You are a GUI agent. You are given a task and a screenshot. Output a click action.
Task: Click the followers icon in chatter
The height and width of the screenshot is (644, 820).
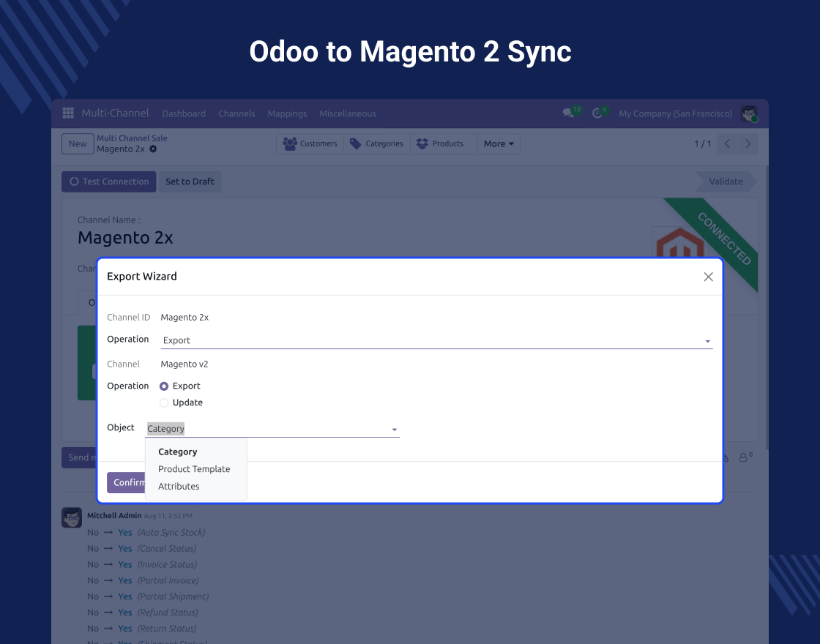(743, 457)
